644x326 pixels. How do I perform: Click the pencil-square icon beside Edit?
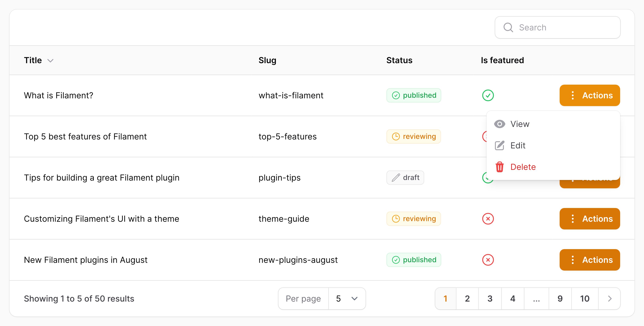tap(499, 145)
